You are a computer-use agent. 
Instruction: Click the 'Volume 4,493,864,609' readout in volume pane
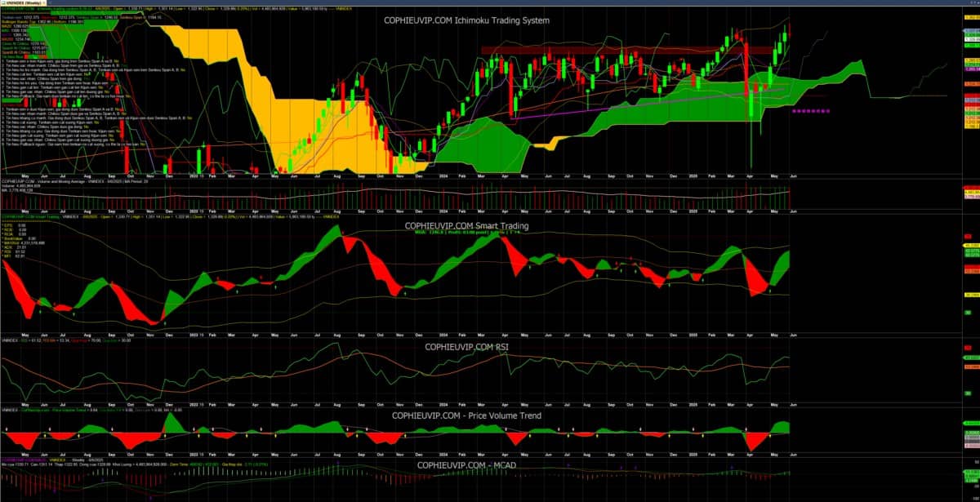point(20,186)
